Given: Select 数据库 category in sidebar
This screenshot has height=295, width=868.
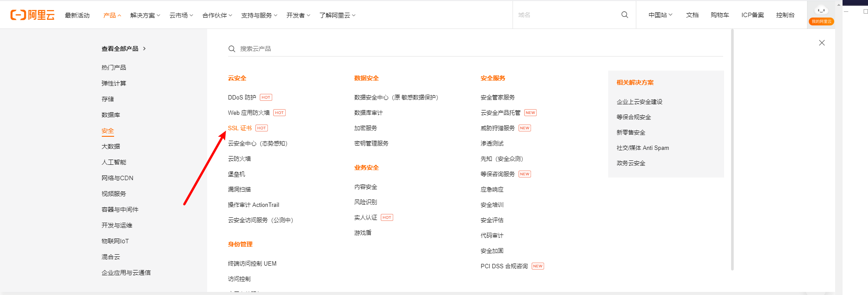Looking at the screenshot, I should (111, 115).
